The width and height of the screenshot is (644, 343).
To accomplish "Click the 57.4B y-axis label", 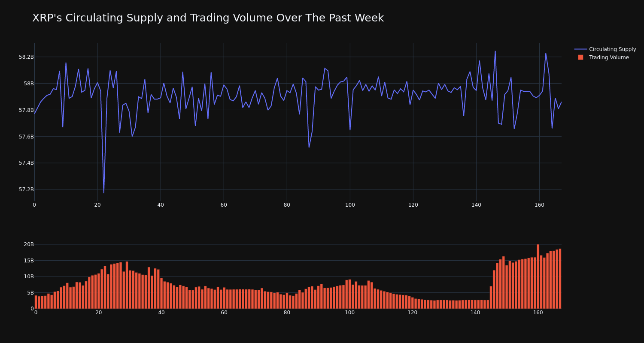I will pyautogui.click(x=26, y=163).
